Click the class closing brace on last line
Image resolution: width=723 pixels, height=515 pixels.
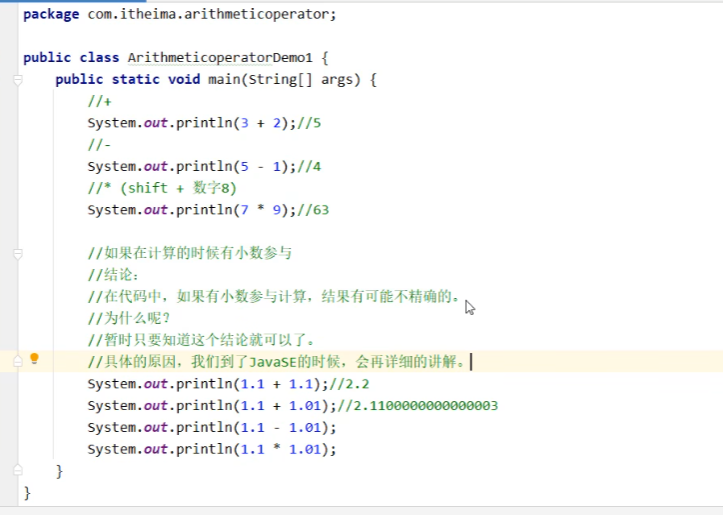(27, 493)
